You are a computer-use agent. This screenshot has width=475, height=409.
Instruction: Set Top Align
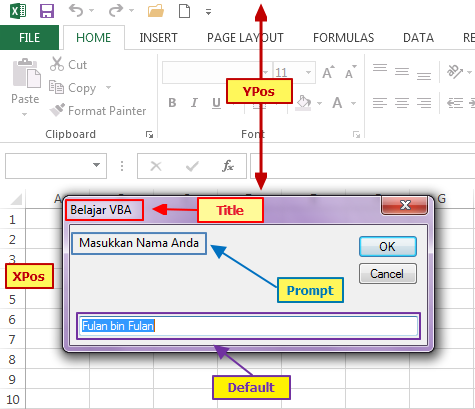click(380, 69)
